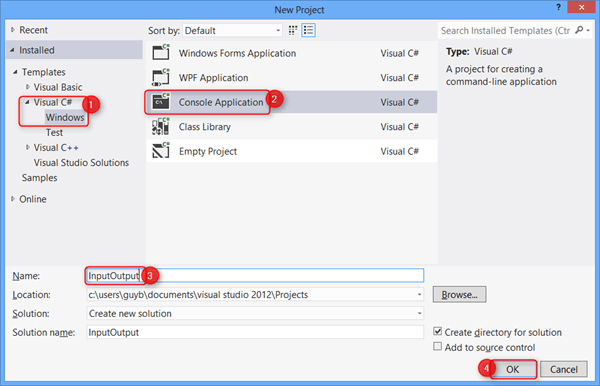The width and height of the screenshot is (600, 386).
Task: Click the Solution name input field
Action: point(255,332)
